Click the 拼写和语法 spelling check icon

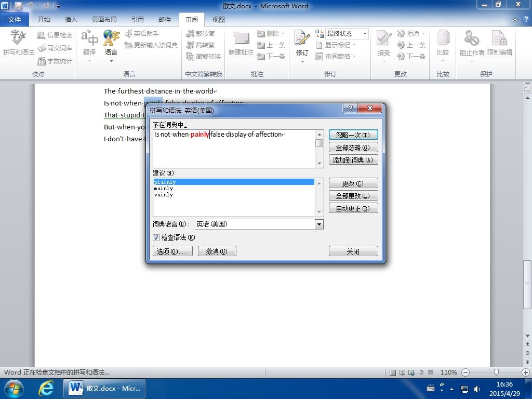[18, 43]
